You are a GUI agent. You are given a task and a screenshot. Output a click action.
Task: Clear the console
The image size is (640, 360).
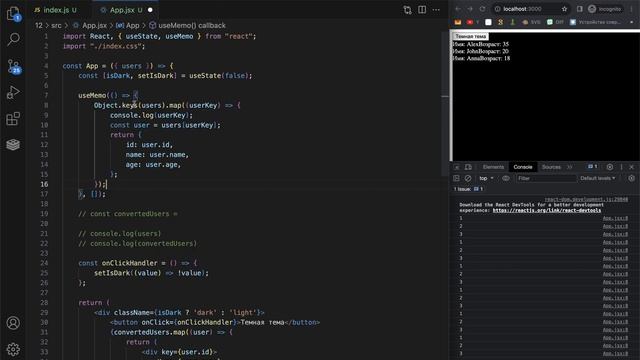[x=468, y=178]
